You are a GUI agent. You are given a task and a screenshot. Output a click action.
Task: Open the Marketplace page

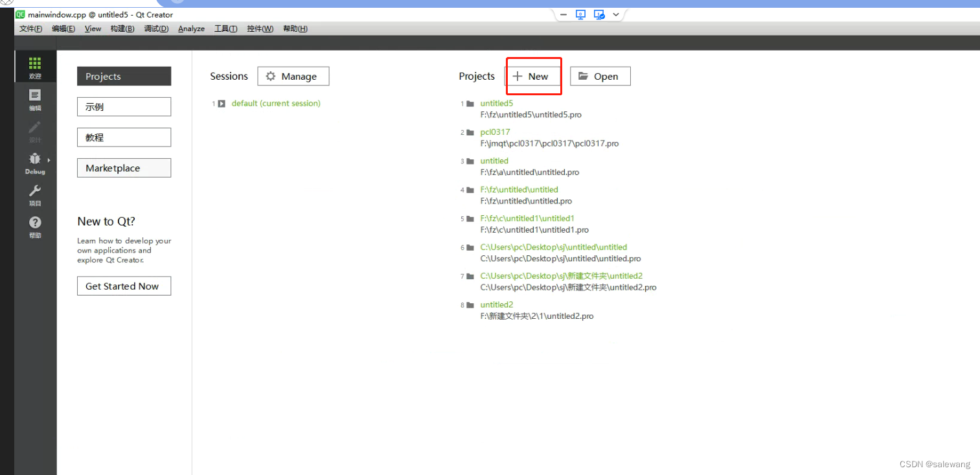(x=124, y=168)
